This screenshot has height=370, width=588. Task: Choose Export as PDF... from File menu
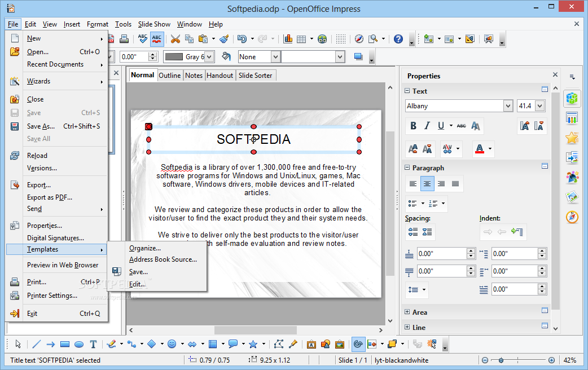point(50,197)
